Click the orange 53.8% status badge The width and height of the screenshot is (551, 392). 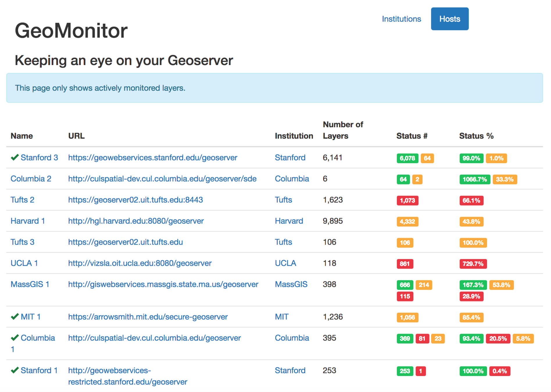point(501,285)
